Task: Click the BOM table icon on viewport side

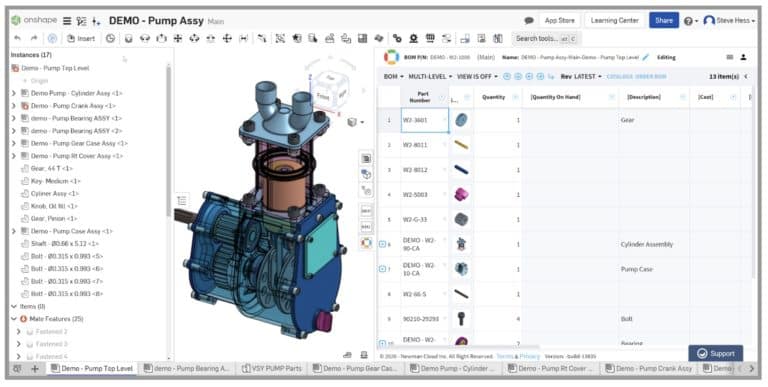Action: 366,158
